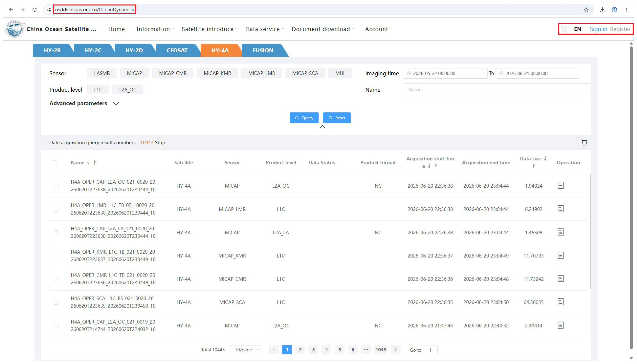The image size is (637, 364).
Task: Click the browser downloads icon
Action: coord(602,10)
